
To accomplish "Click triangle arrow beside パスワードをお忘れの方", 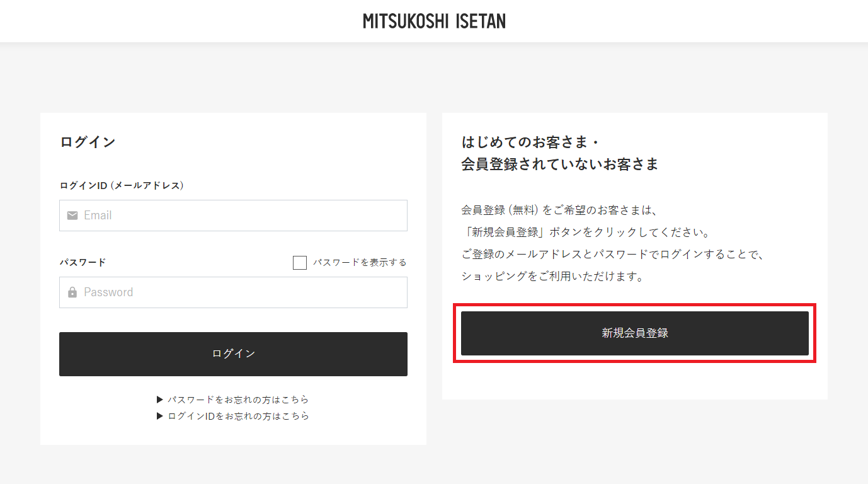I will (x=160, y=400).
